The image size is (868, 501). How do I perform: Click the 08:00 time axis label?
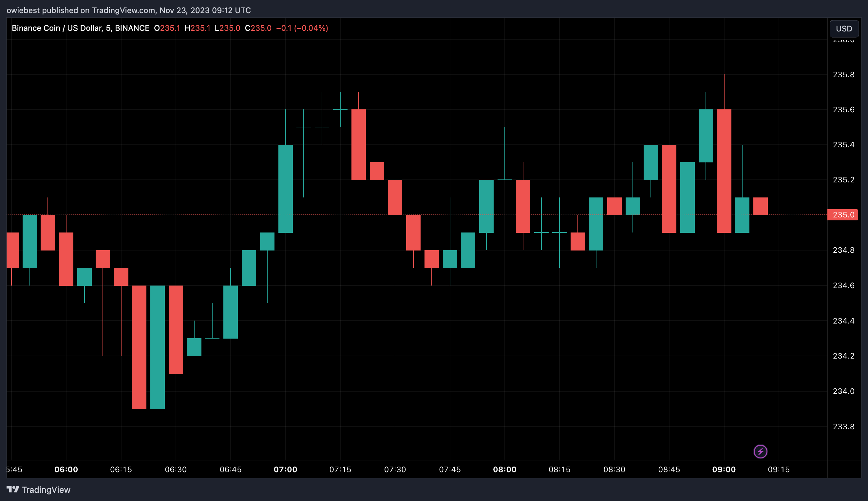504,469
